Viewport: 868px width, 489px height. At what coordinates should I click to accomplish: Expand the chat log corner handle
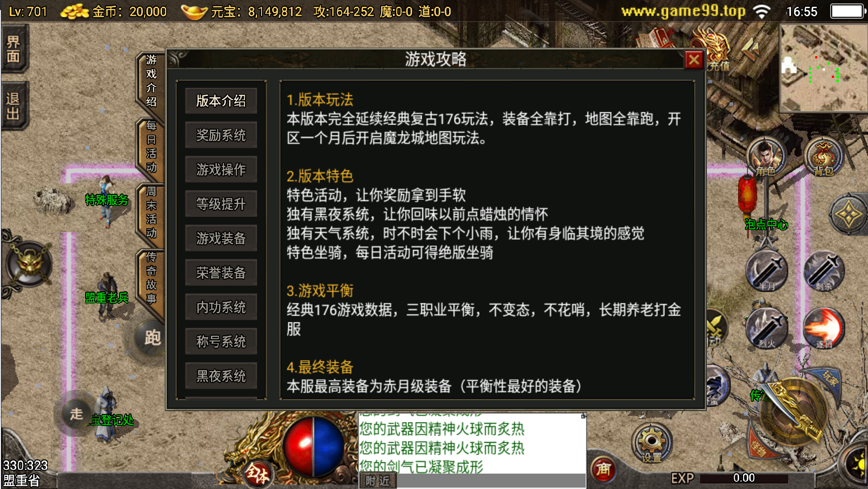(583, 416)
